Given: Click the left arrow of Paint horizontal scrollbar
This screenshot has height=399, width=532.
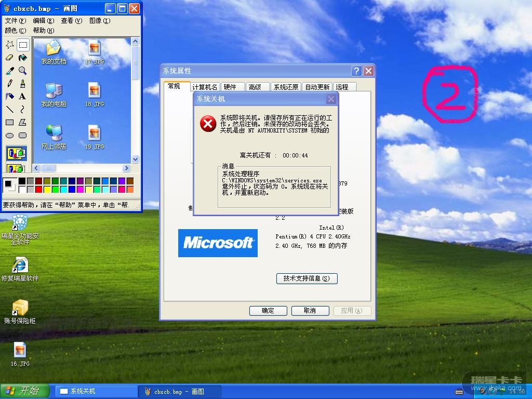Looking at the screenshot, I should click(x=36, y=168).
